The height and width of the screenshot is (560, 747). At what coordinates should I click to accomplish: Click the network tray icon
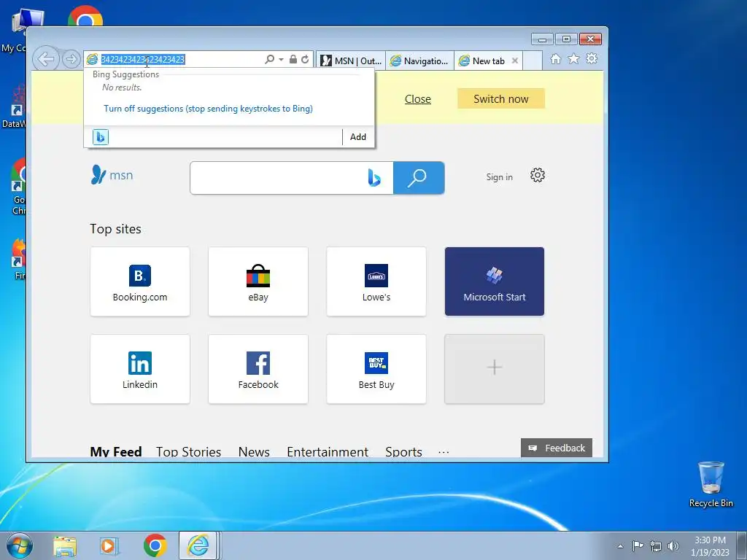click(x=656, y=546)
